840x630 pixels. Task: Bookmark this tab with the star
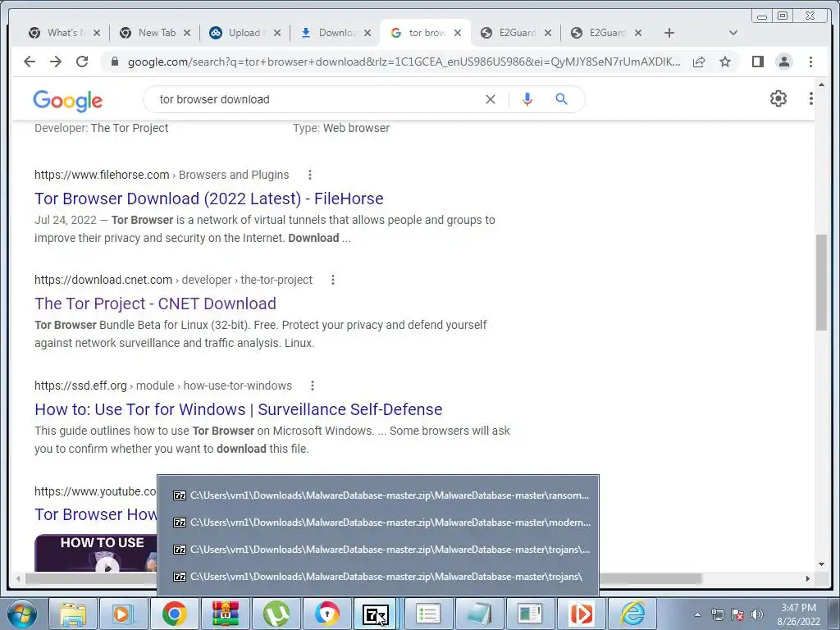(725, 62)
